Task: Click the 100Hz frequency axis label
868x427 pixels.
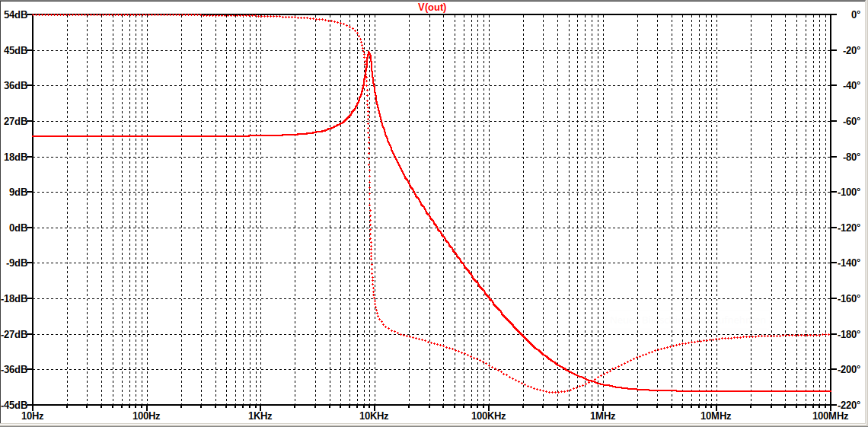Action: (x=146, y=416)
